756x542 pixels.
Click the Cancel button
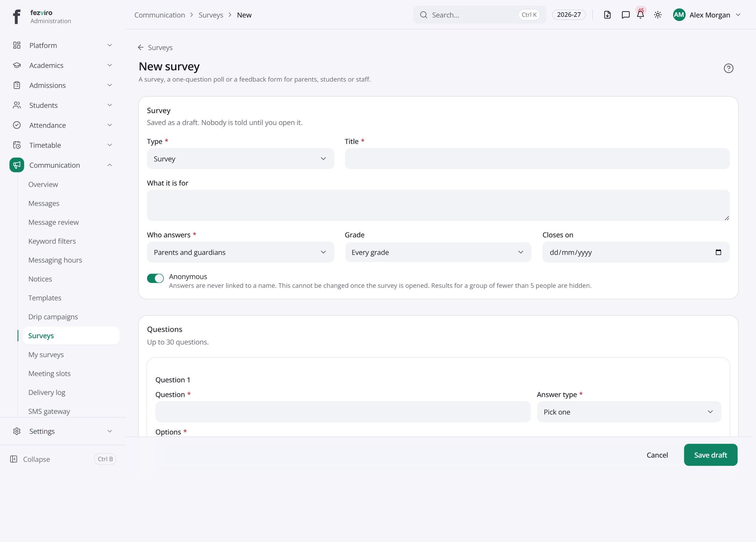point(657,455)
